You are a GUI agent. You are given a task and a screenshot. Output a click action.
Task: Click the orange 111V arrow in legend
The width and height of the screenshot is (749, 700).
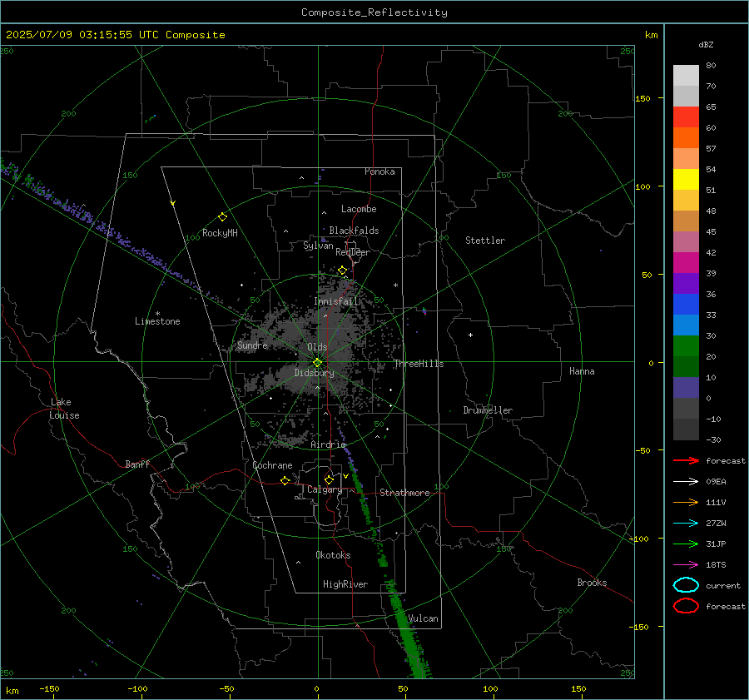pyautogui.click(x=686, y=502)
